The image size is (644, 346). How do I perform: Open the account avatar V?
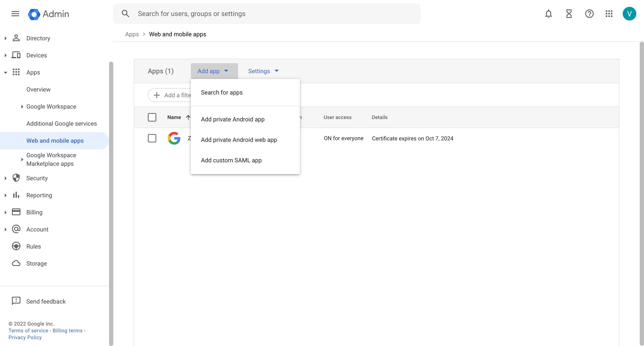click(629, 13)
